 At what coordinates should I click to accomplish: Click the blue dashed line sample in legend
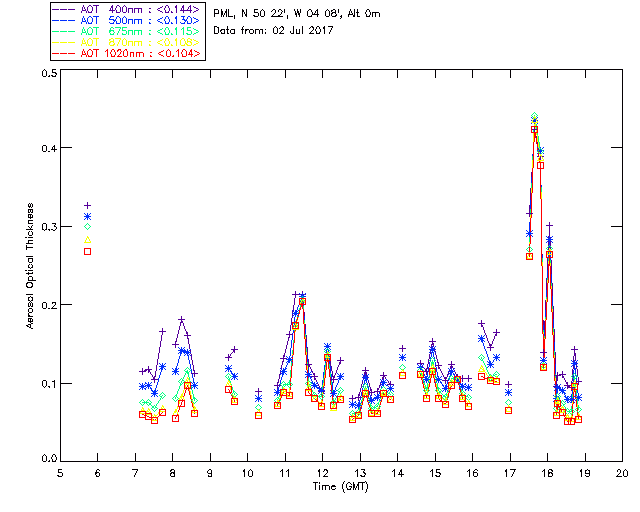[x=64, y=20]
